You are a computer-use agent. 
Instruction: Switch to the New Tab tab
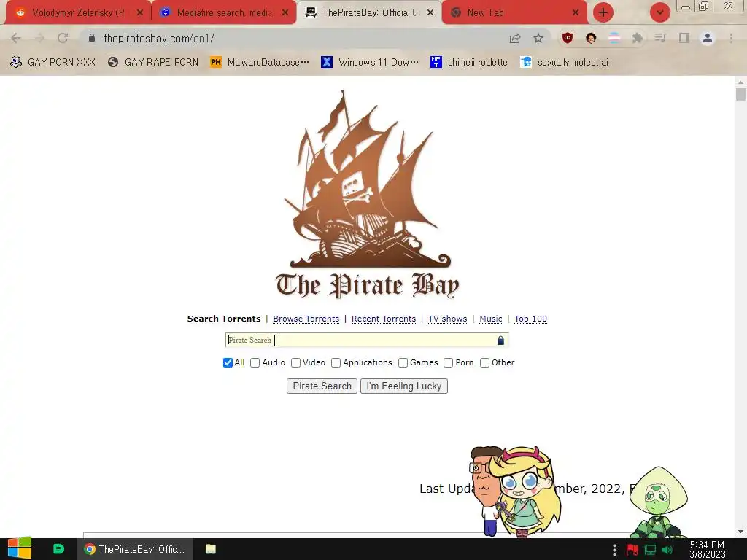click(514, 13)
